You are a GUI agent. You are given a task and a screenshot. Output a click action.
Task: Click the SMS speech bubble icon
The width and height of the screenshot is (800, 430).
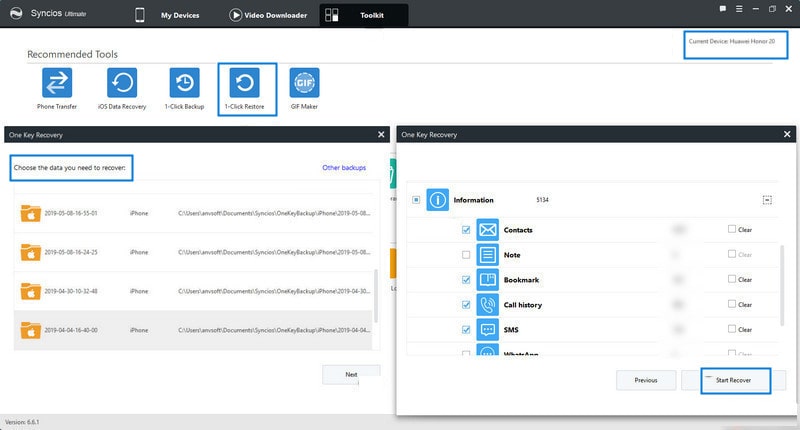pyautogui.click(x=487, y=330)
